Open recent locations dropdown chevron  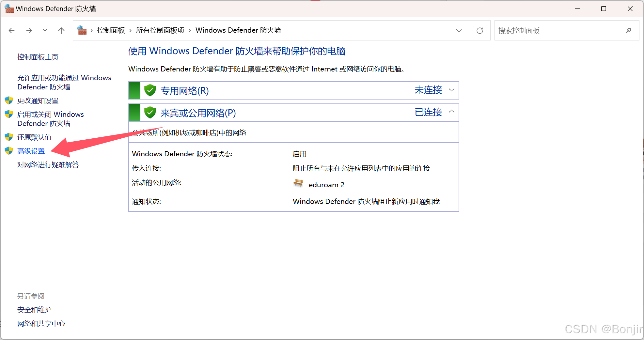[x=45, y=30]
